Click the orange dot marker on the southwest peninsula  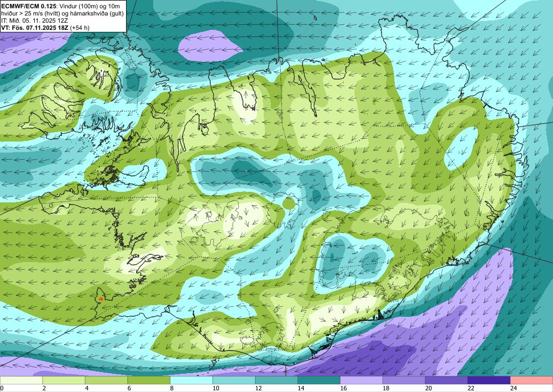[101, 299]
